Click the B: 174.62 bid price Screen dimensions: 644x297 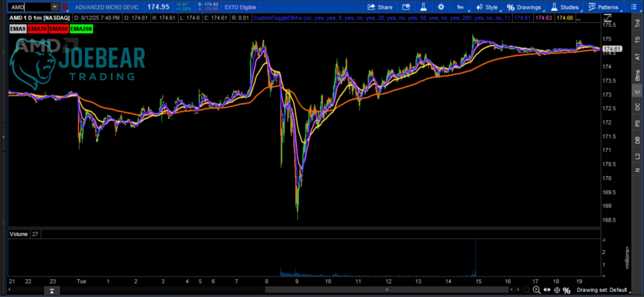208,5
